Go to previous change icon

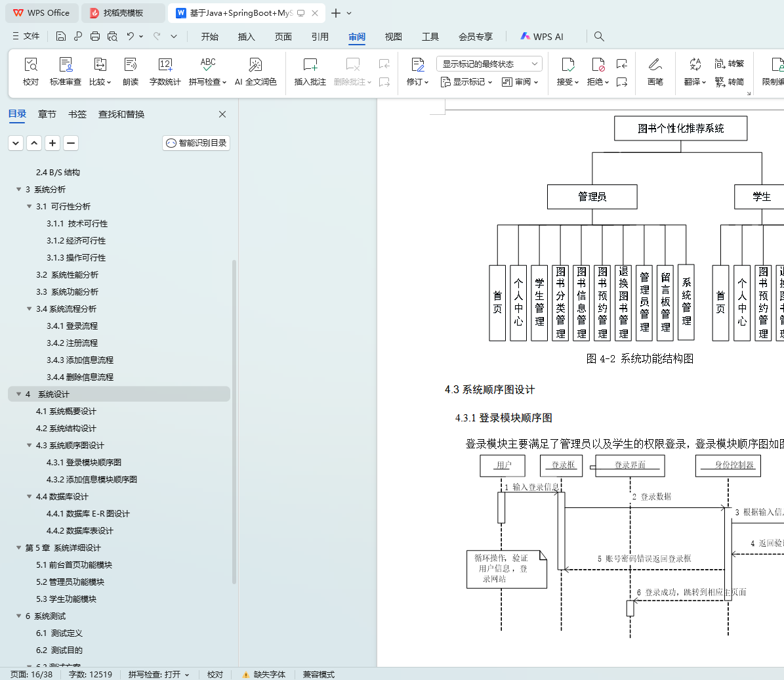(621, 64)
